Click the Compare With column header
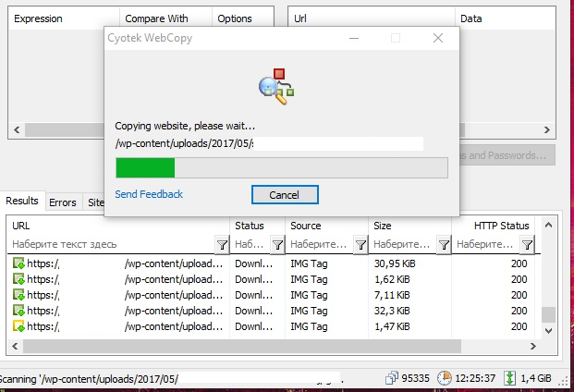This screenshot has height=392, width=574. [165, 18]
